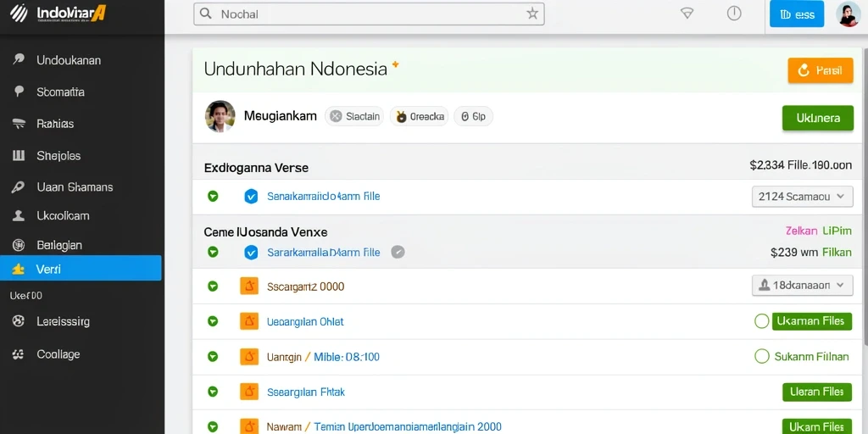
Task: Select the highlighted Verti sidebar item
Action: coord(81,269)
